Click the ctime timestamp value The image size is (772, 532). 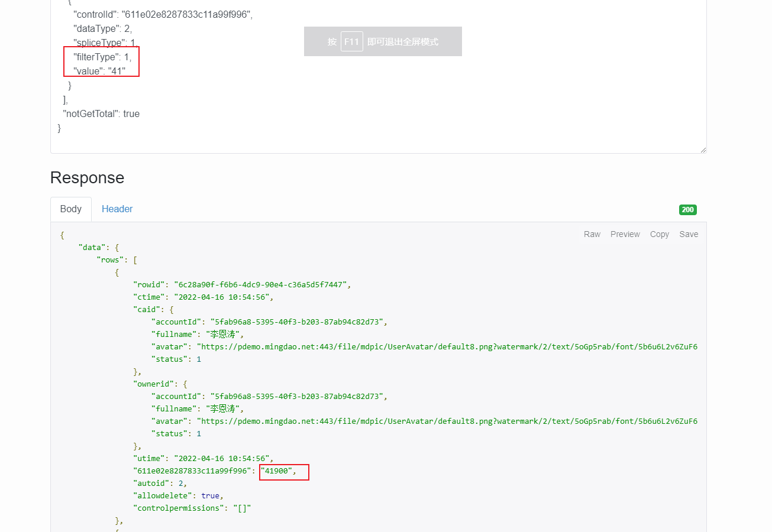point(222,297)
